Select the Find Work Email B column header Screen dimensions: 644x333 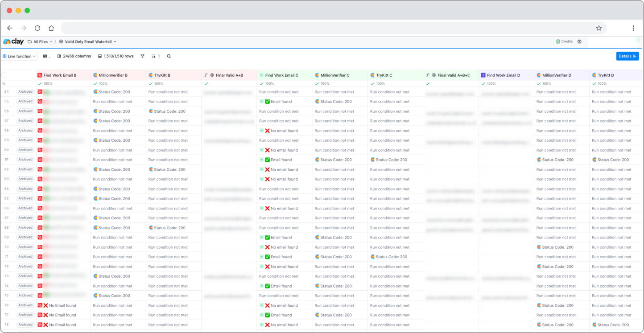pos(63,75)
